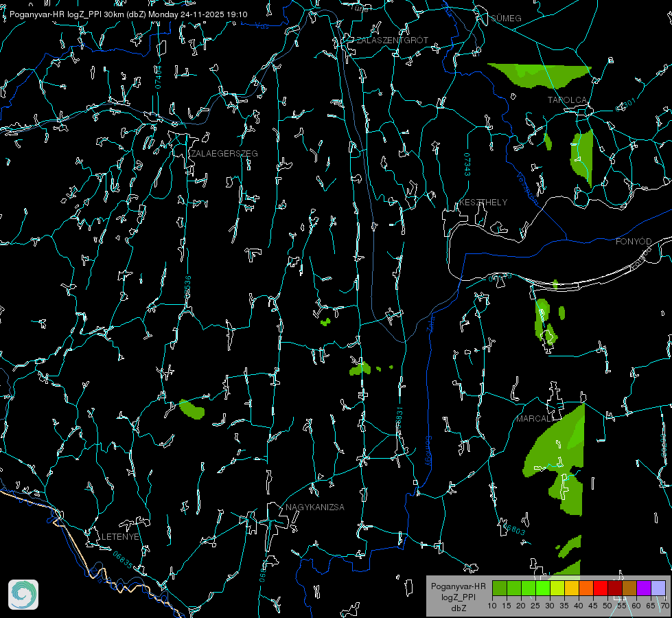Image resolution: width=672 pixels, height=618 pixels.
Task: Click the 50-55 dBZ dark red swatch
Action: coord(615,588)
